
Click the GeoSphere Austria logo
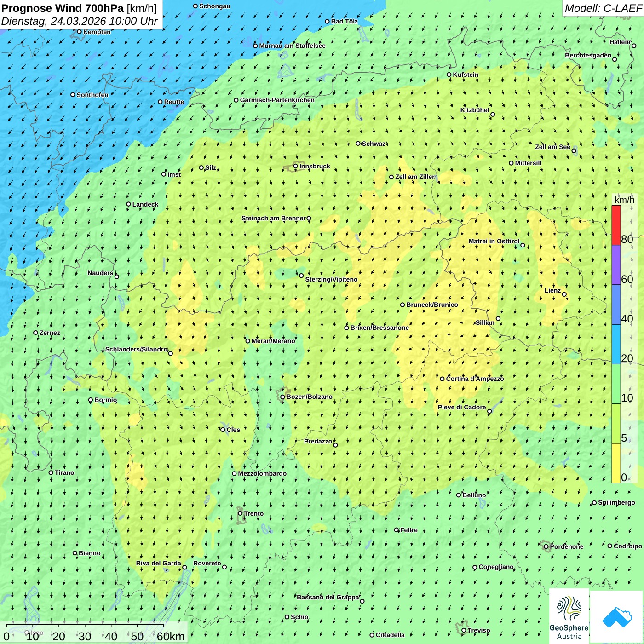(x=569, y=616)
